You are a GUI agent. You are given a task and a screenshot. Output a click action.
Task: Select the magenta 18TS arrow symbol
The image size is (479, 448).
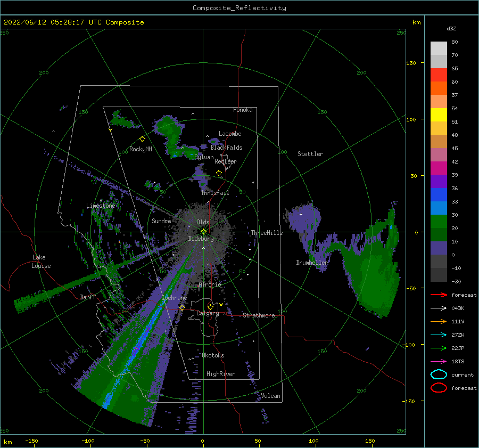(x=439, y=362)
